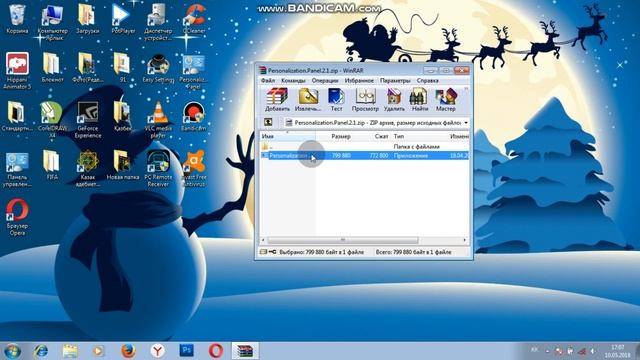Select the Personalization Panel desktop shortcut
Image resolution: width=640 pixels, height=360 pixels.
pyautogui.click(x=193, y=71)
